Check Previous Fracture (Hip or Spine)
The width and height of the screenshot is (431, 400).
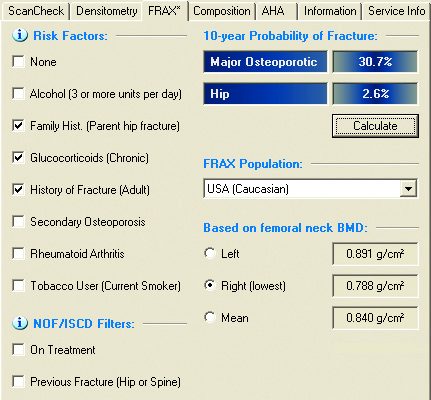18,382
